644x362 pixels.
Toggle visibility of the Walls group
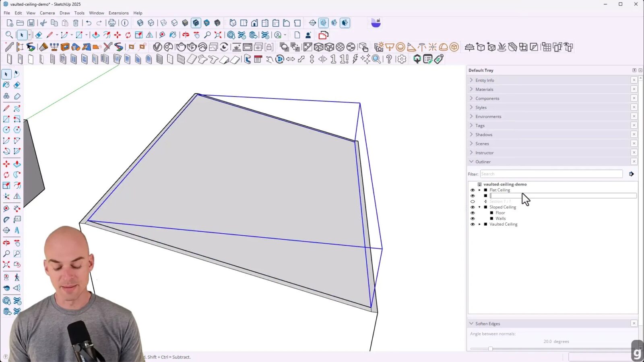point(472,218)
